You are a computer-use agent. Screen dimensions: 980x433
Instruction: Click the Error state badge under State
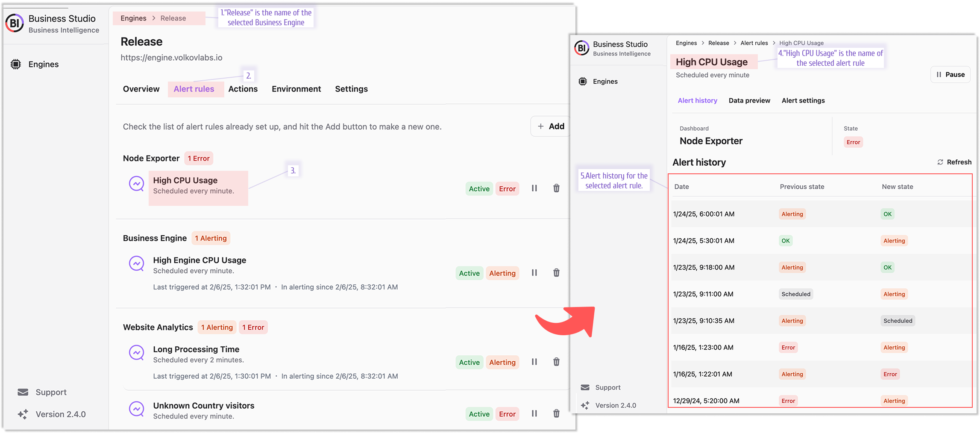(853, 142)
